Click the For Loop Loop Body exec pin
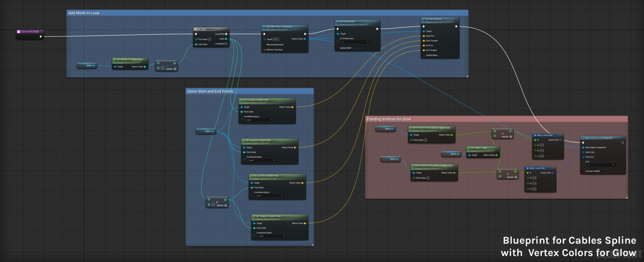The height and width of the screenshot is (262, 644). pos(226,34)
